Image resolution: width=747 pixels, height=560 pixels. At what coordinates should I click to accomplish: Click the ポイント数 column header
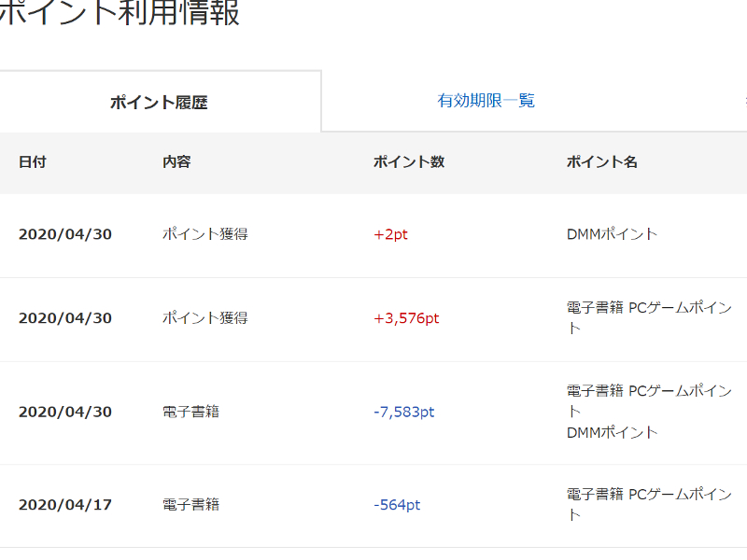(x=409, y=161)
